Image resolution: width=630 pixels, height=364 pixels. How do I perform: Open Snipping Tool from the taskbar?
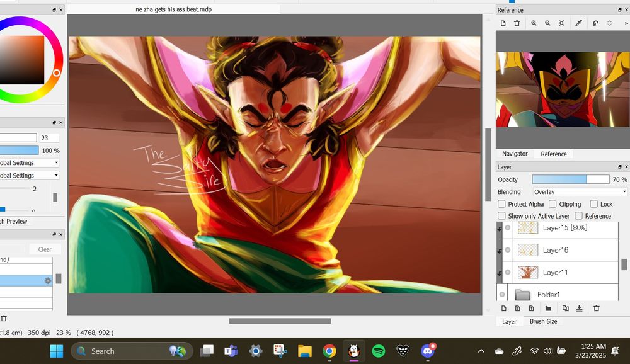coord(280,351)
